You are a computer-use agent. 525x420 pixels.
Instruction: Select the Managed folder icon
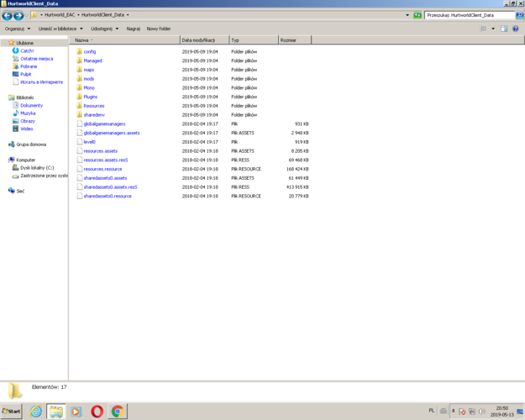pyautogui.click(x=79, y=60)
